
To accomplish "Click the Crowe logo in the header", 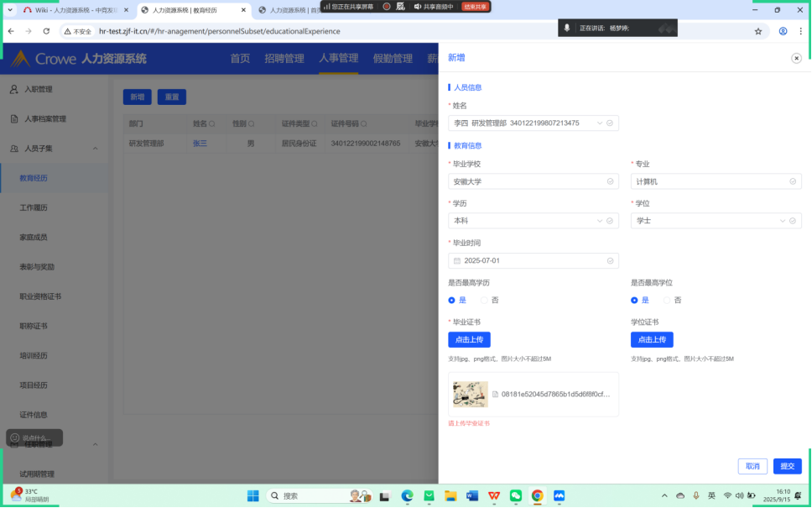I will [x=43, y=59].
